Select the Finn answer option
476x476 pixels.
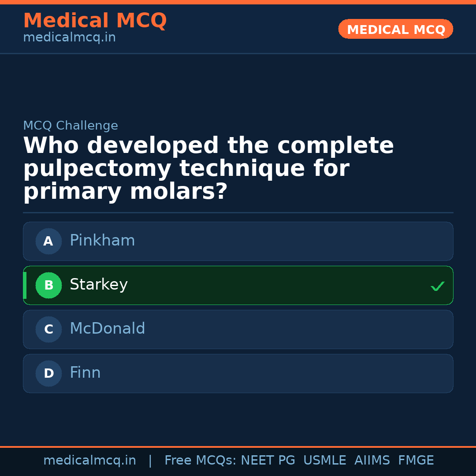[x=238, y=373]
